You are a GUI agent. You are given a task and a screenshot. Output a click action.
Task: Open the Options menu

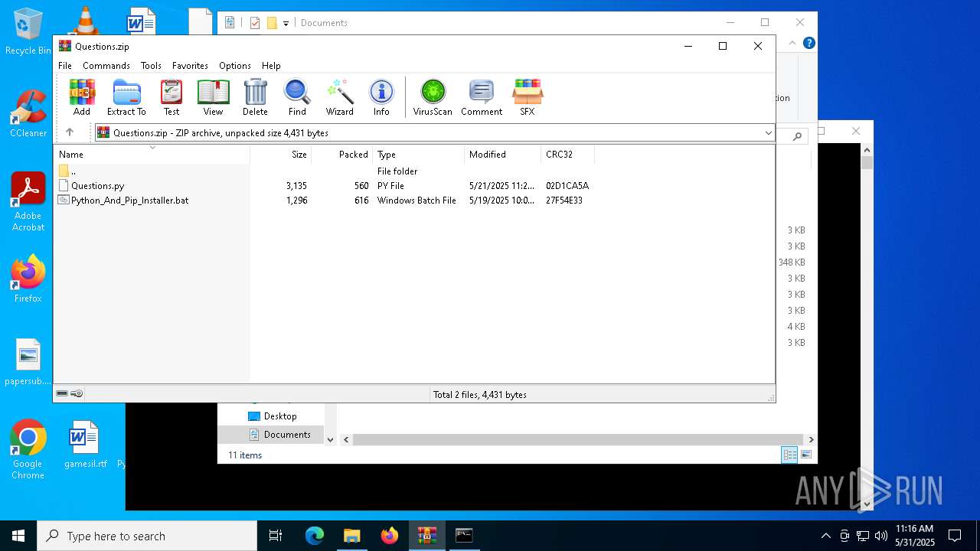235,66
